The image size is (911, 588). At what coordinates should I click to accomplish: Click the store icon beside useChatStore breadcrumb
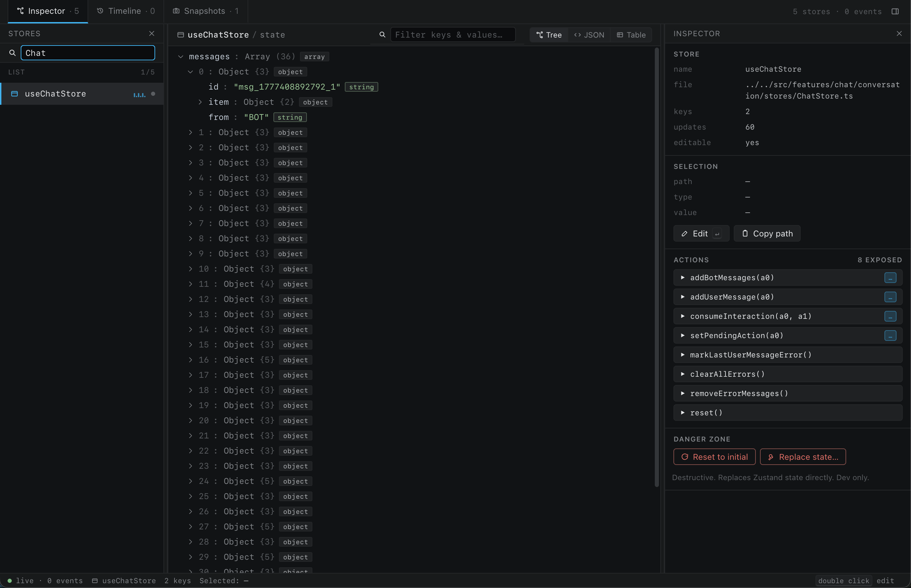click(180, 35)
